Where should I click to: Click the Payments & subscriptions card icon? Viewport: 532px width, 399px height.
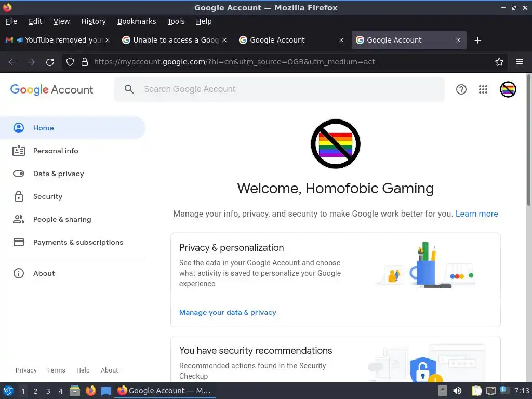(19, 242)
